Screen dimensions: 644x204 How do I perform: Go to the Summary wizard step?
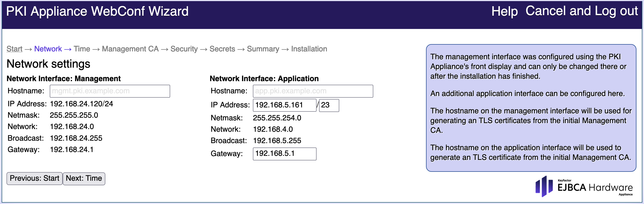(263, 49)
